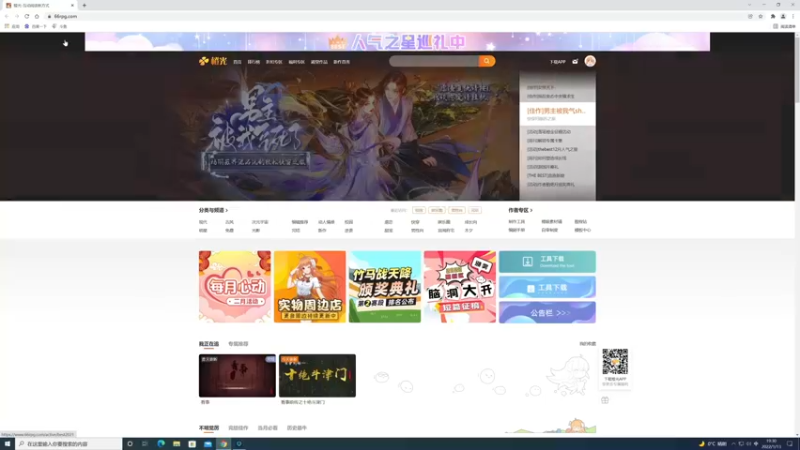Click the site search input field

tap(434, 61)
